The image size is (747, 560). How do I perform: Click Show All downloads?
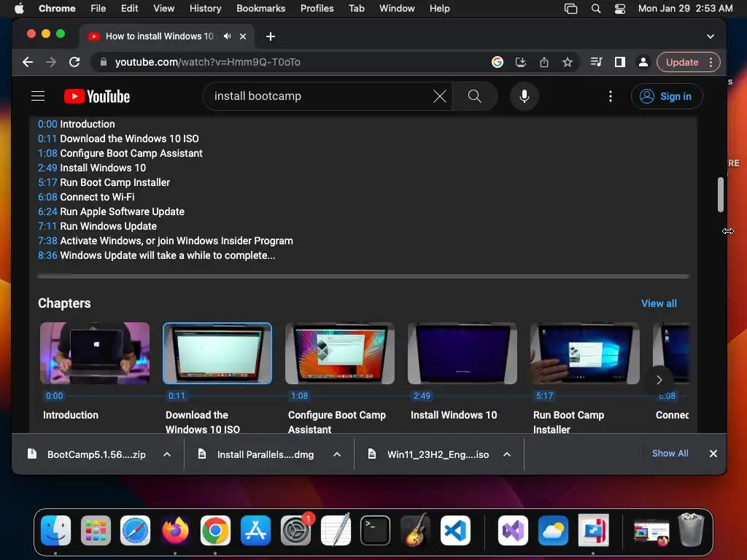[670, 454]
